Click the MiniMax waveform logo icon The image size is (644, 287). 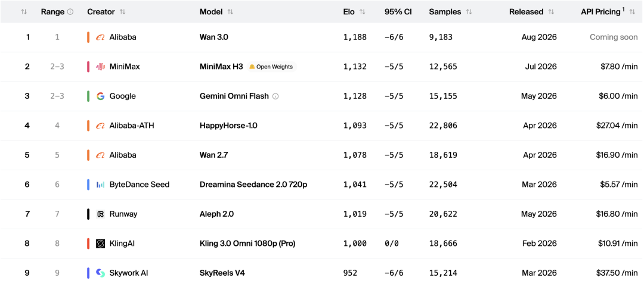click(100, 67)
